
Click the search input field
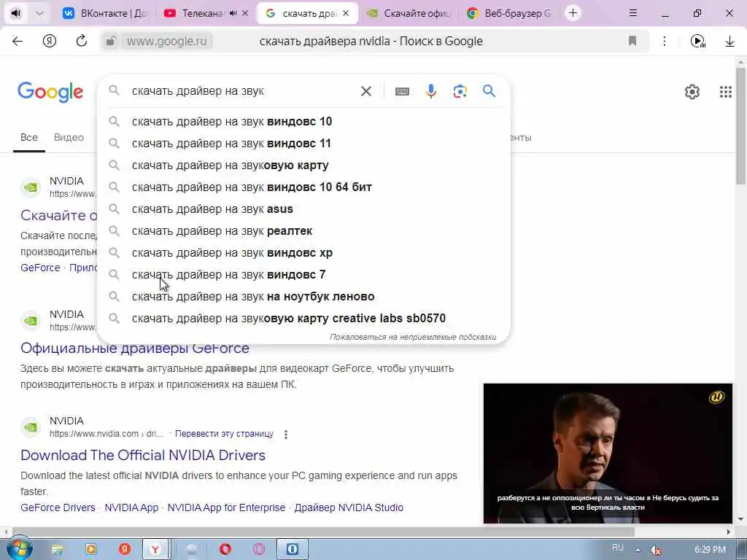click(x=243, y=91)
